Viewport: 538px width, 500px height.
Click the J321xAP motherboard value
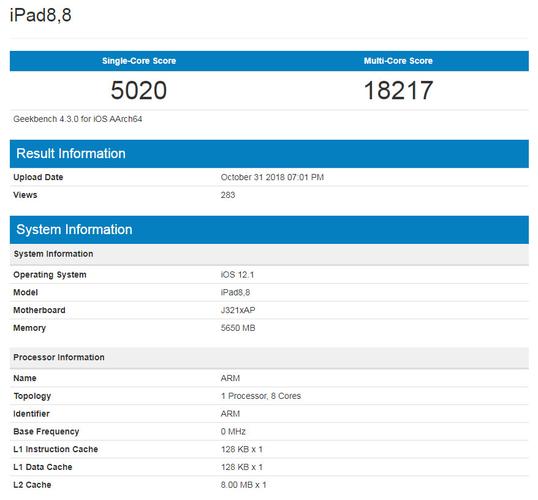tap(238, 310)
